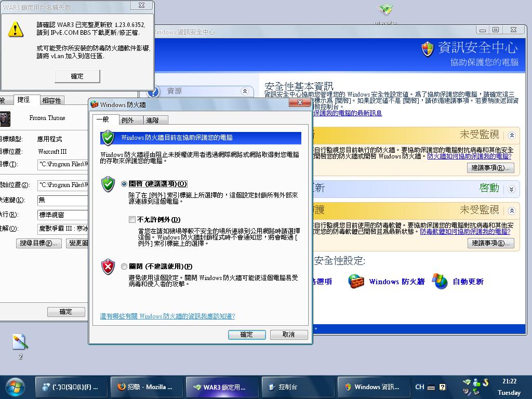Click the 搜尋目標(F)... button

point(38,243)
